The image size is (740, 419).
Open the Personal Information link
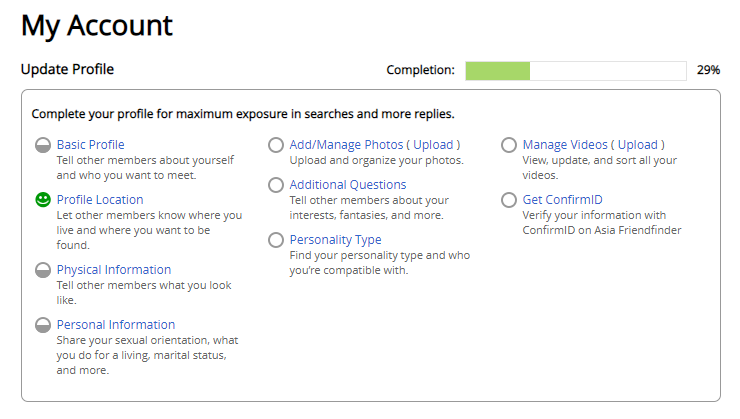116,325
